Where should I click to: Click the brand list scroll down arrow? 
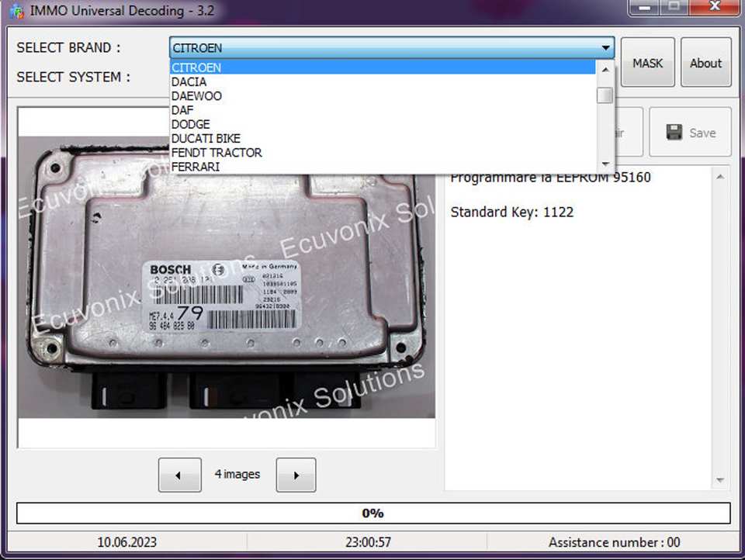tap(605, 164)
